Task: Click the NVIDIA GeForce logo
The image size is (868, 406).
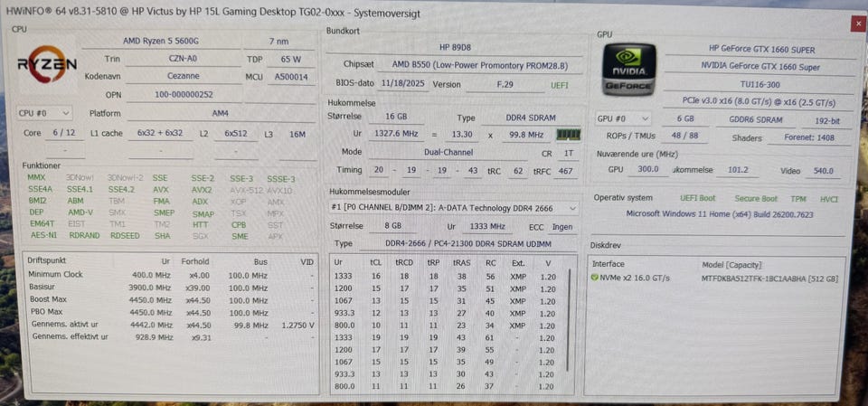Action: pyautogui.click(x=629, y=70)
